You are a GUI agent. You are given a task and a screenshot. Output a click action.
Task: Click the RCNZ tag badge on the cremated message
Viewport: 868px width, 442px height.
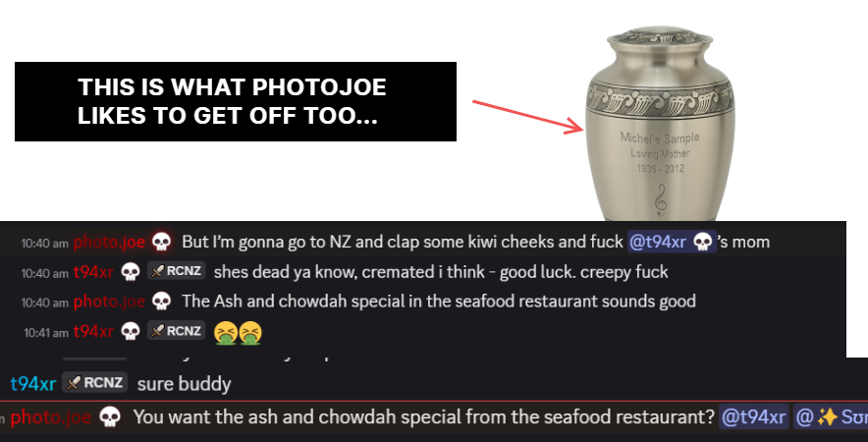tap(177, 271)
